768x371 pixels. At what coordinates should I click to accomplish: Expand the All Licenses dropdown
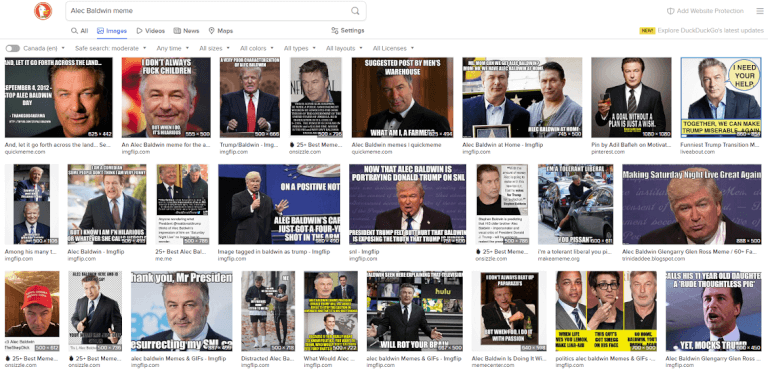pyautogui.click(x=393, y=48)
